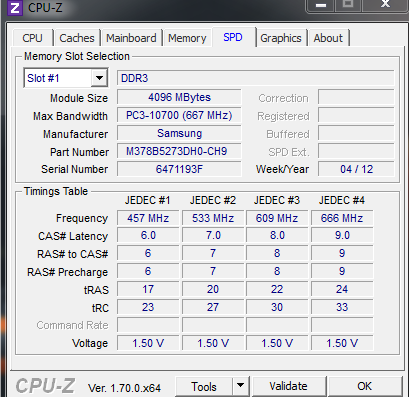
Task: Click the version text Ver. 1.70.0.x64
Action: click(124, 388)
